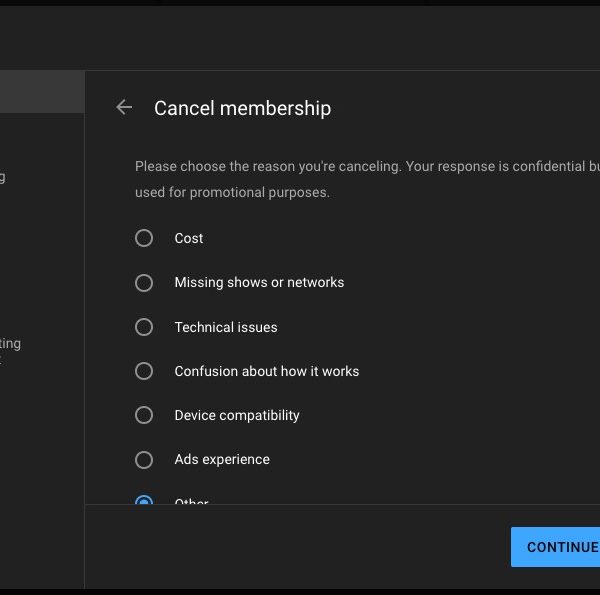The image size is (600, 595).
Task: Open the sidebar item ending in 'ting'
Action: pos(11,343)
